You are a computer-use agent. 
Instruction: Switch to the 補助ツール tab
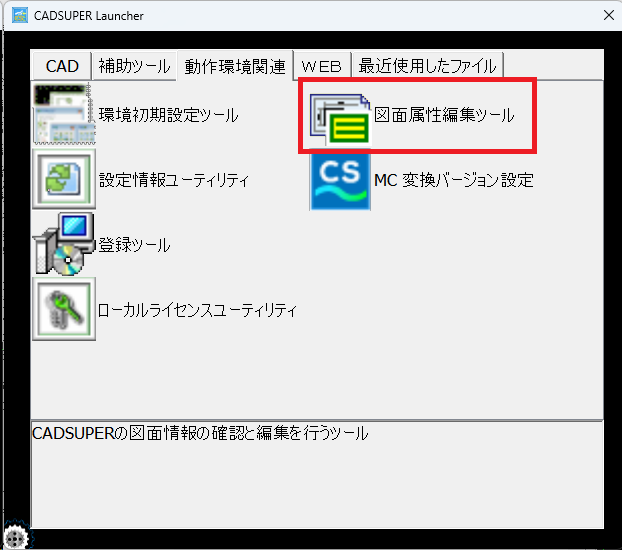(134, 66)
